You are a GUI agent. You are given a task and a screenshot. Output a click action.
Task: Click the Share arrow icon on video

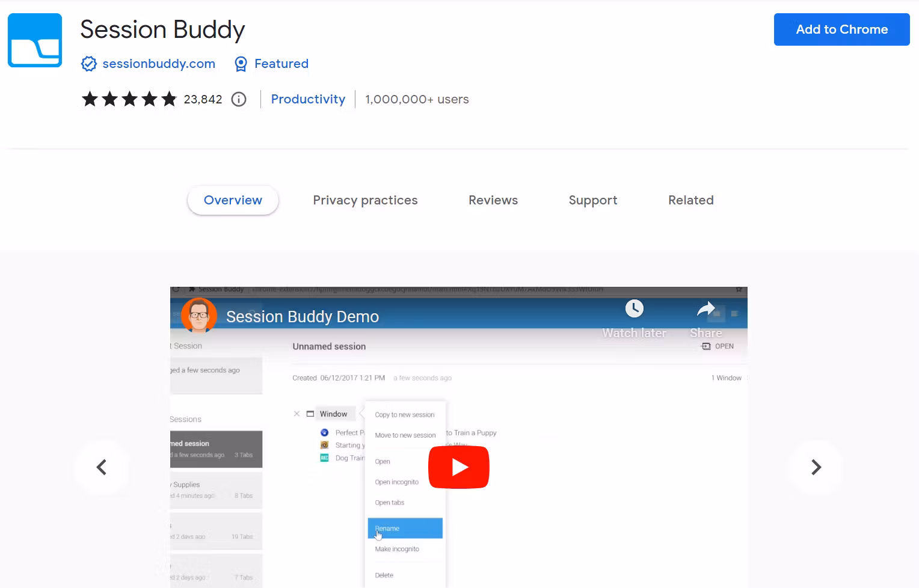click(705, 309)
